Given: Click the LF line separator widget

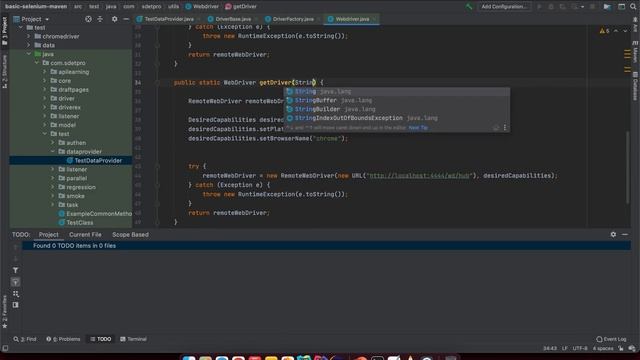Looking at the screenshot, I should [564, 349].
